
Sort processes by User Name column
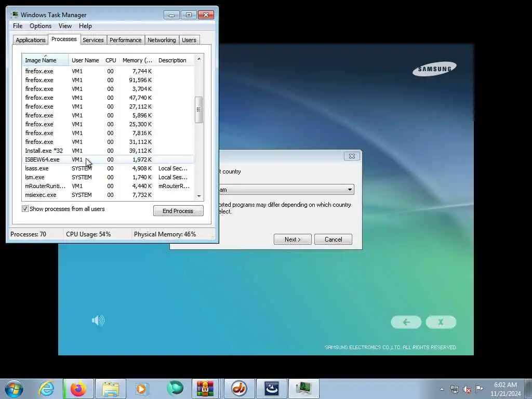85,60
